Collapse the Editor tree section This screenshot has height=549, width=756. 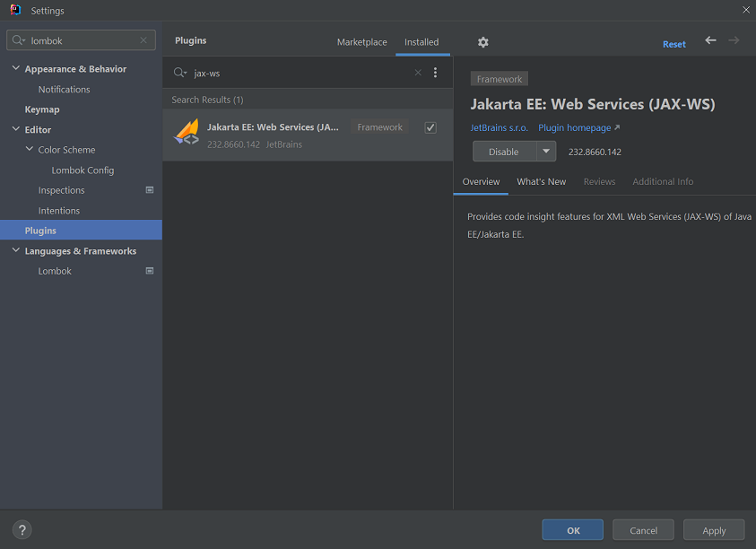tap(16, 129)
